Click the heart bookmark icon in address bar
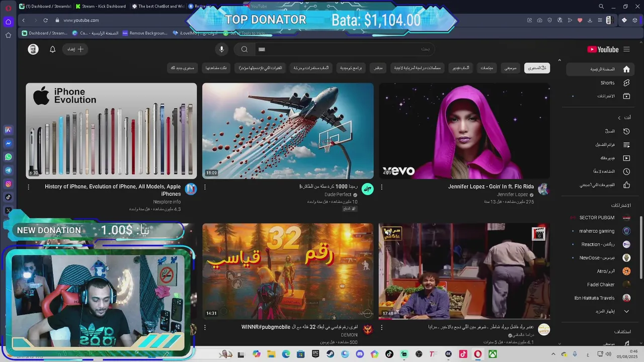The width and height of the screenshot is (644, 362). pyautogui.click(x=580, y=20)
